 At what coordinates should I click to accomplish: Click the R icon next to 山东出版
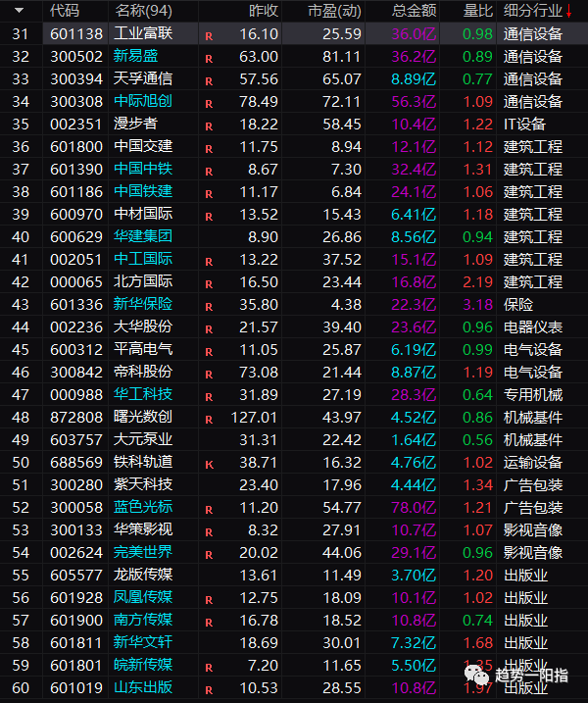point(209,690)
